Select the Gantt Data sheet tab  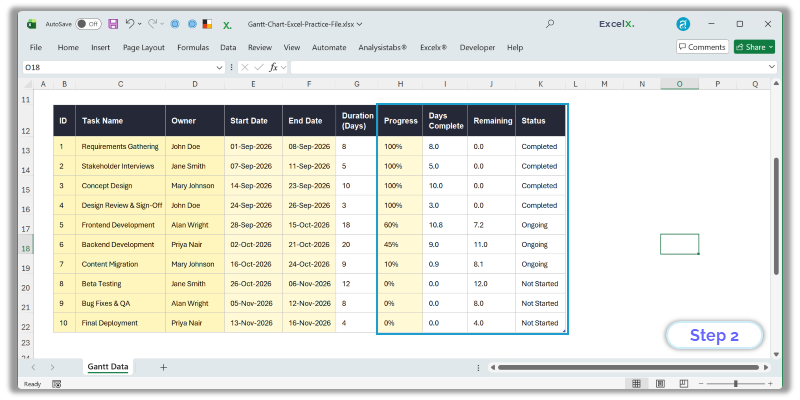click(108, 366)
